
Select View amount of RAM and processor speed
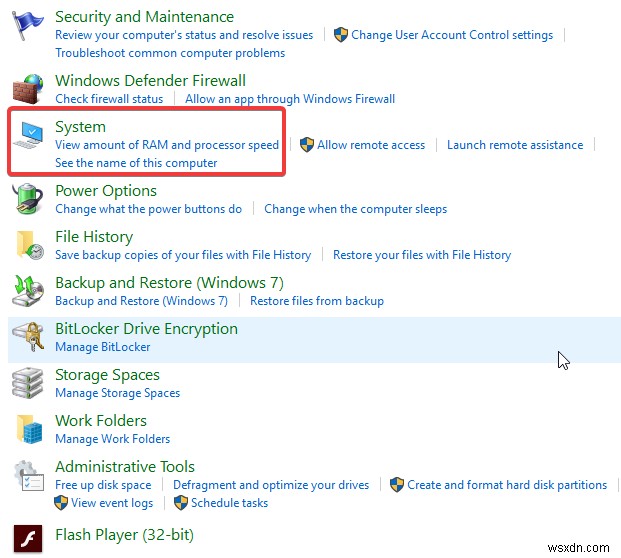tap(167, 145)
